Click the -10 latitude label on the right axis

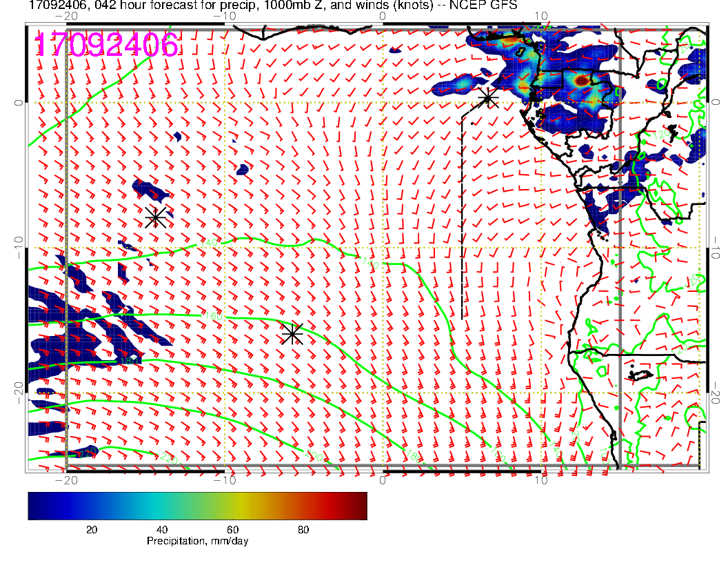(x=715, y=247)
